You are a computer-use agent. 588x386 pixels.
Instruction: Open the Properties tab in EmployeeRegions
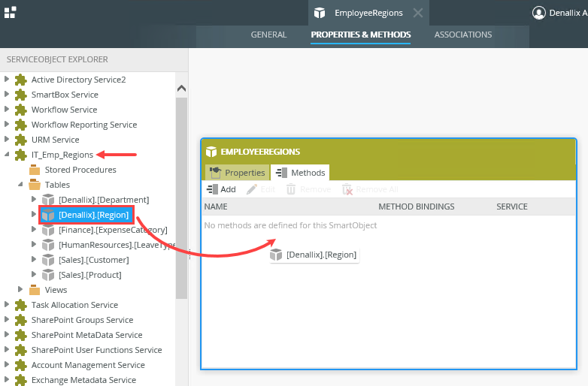pos(238,173)
